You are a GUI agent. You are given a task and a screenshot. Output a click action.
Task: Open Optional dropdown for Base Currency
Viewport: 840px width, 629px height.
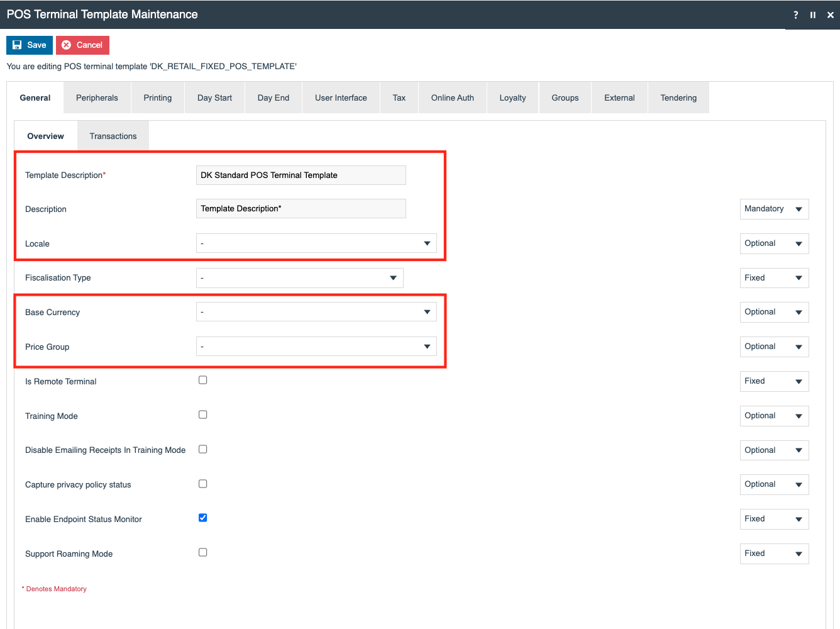coord(775,312)
